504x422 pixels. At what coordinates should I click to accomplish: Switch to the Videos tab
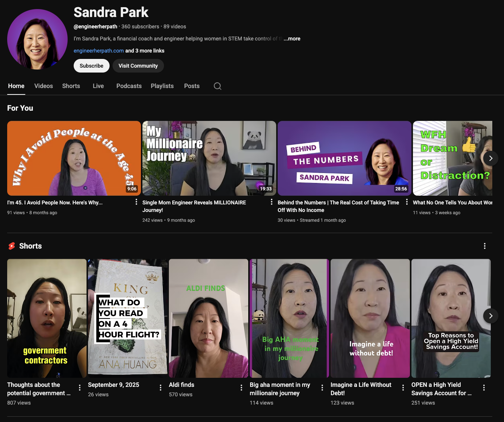pos(43,86)
